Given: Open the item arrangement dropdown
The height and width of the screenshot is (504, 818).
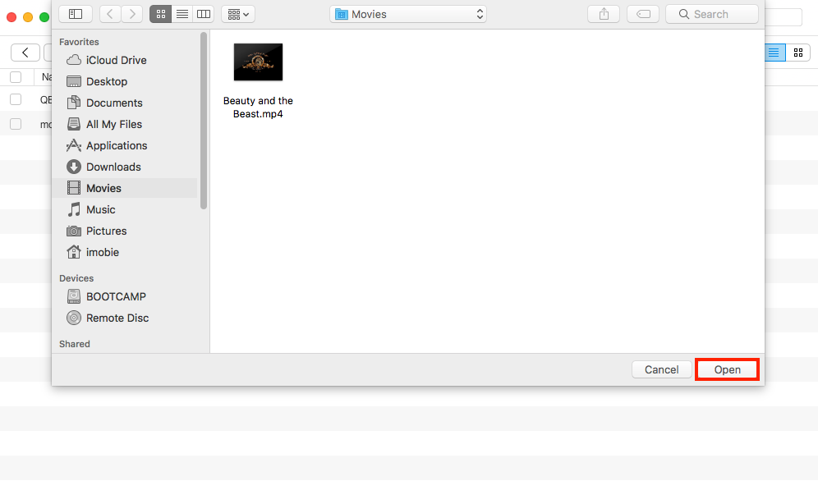Looking at the screenshot, I should (x=238, y=14).
